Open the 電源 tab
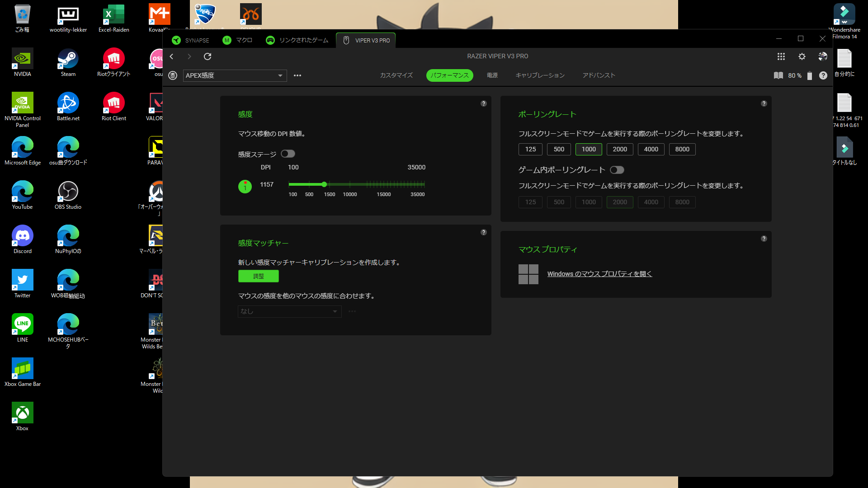 point(492,75)
